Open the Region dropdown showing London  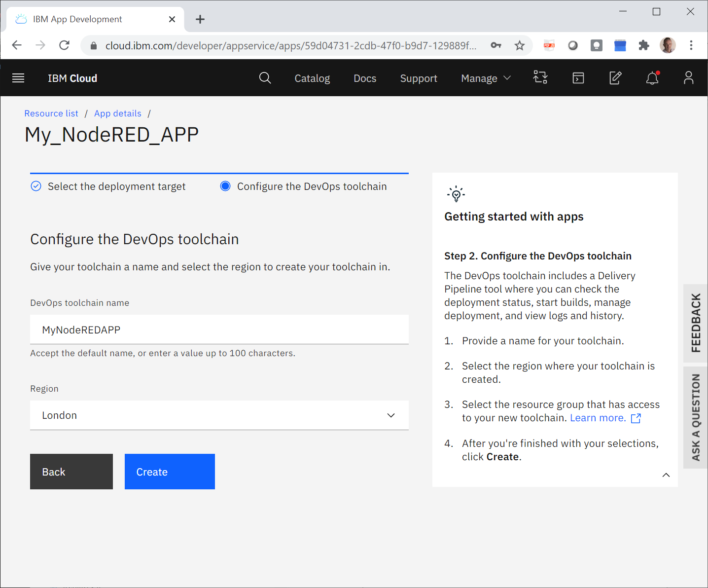[219, 415]
